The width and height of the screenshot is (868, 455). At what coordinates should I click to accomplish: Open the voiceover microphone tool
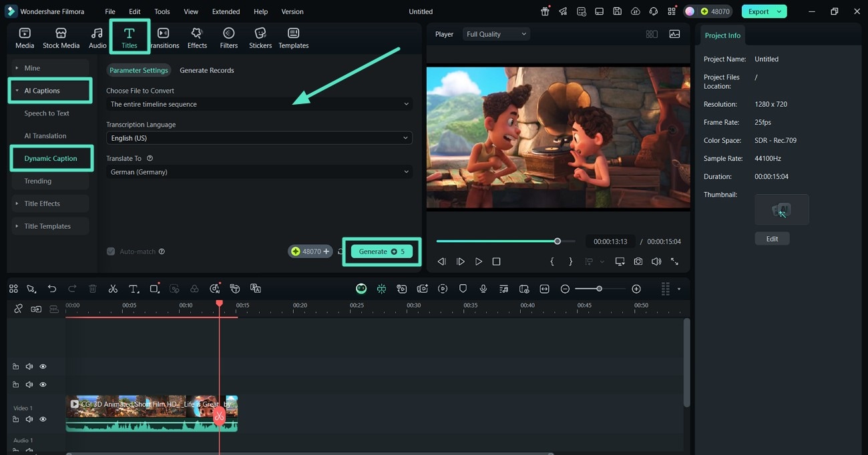[x=483, y=289]
